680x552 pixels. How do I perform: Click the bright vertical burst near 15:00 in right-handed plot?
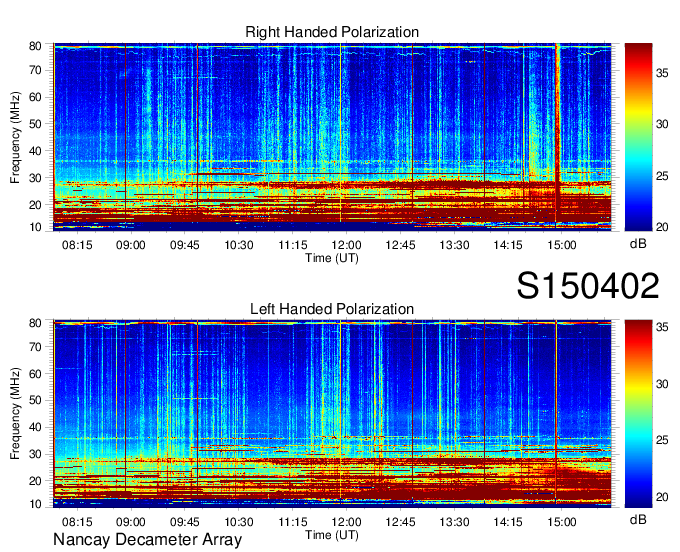(x=557, y=130)
